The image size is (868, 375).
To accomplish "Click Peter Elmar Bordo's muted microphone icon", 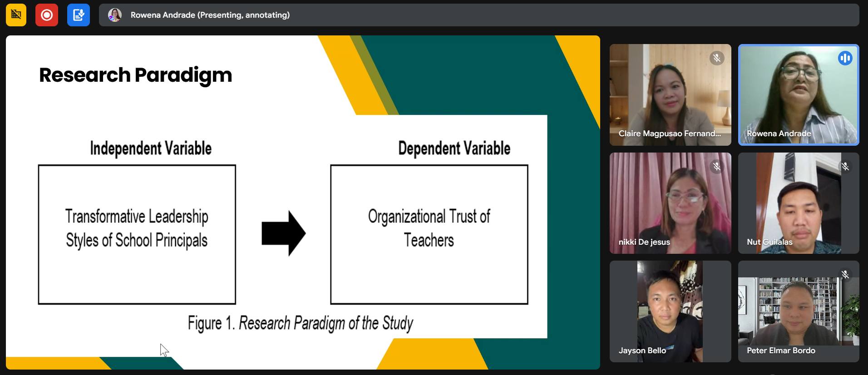I will click(845, 275).
